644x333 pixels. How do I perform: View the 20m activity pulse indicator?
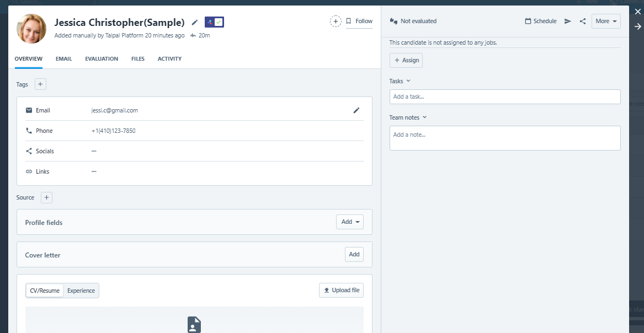pos(200,36)
